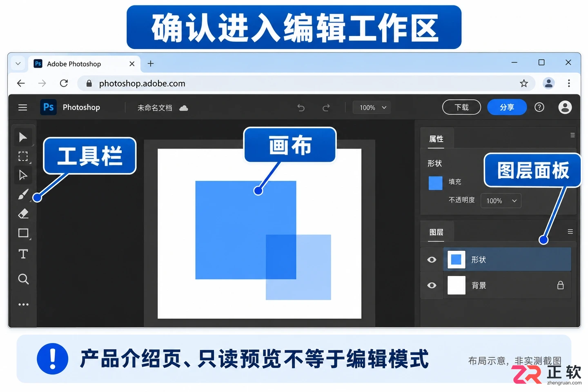
Task: Select the Direct Selection arrow tool
Action: 23,175
